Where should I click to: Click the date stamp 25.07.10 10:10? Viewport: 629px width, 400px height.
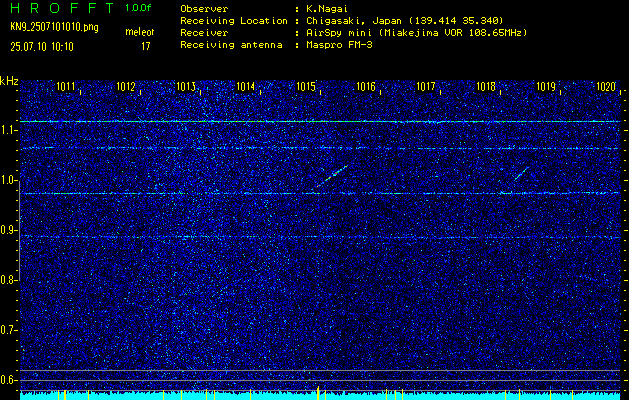(42, 47)
